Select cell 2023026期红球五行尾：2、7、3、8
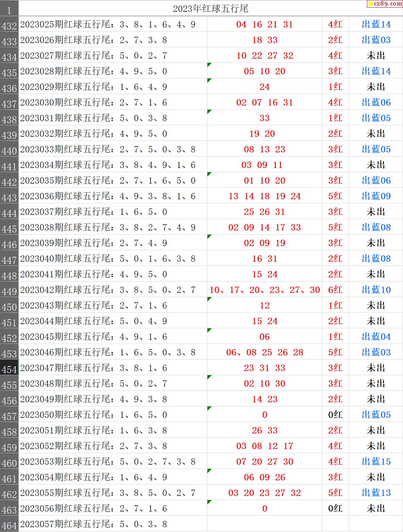Image resolution: width=403 pixels, height=532 pixels. coord(113,40)
